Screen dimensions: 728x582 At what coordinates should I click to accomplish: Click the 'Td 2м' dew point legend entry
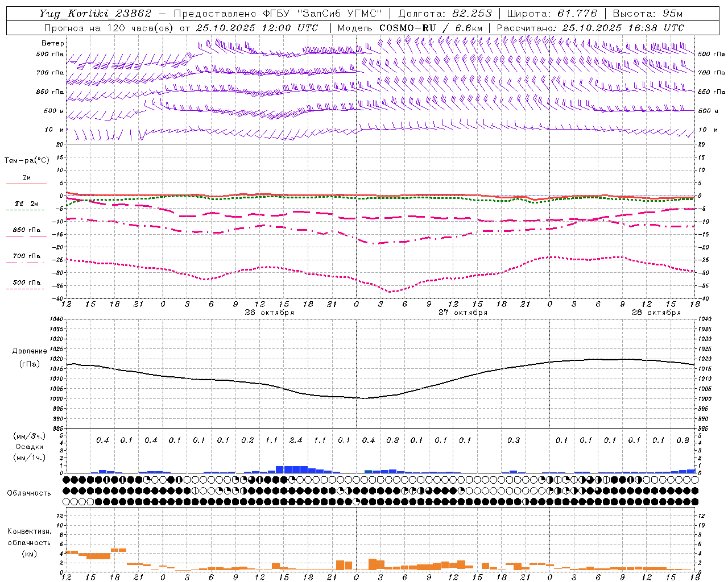coord(27,203)
